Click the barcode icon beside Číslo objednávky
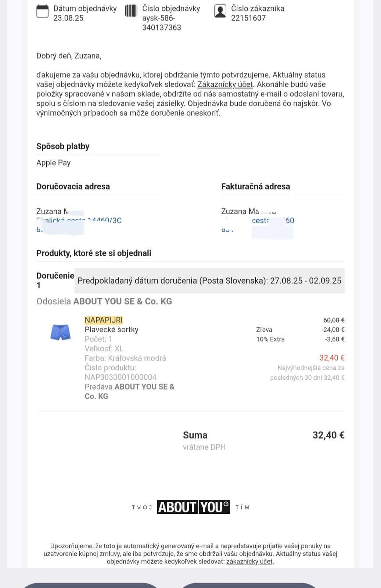This screenshot has height=588, width=381. tap(131, 11)
